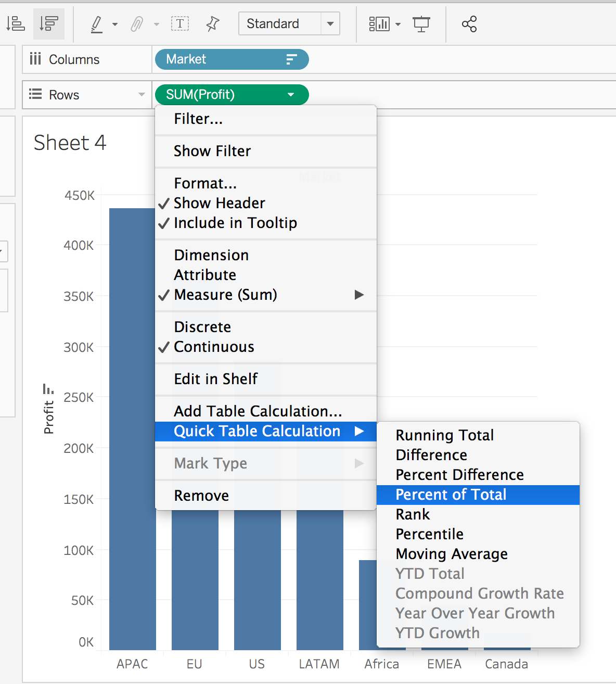Select the highlight pen tool icon
This screenshot has height=684, width=616.
pyautogui.click(x=97, y=24)
